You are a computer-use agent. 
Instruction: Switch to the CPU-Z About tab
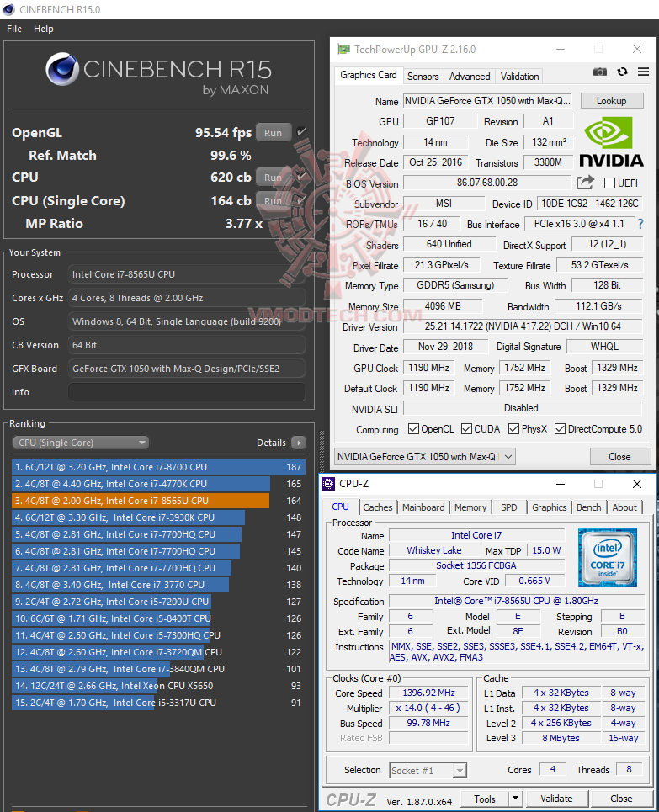[624, 507]
